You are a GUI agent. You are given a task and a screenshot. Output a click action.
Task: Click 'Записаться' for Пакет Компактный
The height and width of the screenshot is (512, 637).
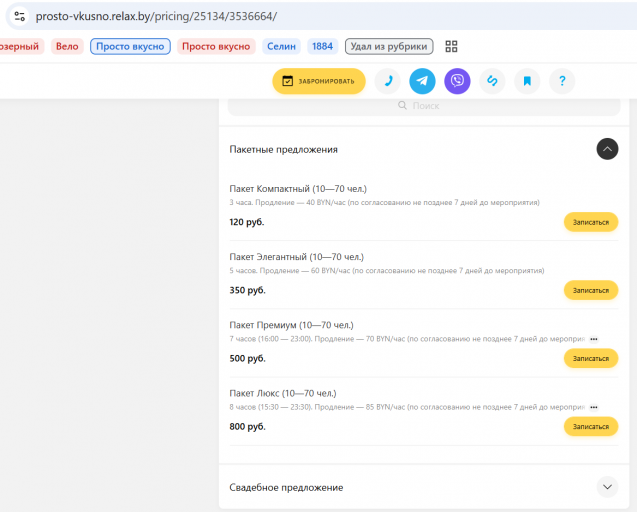591,222
